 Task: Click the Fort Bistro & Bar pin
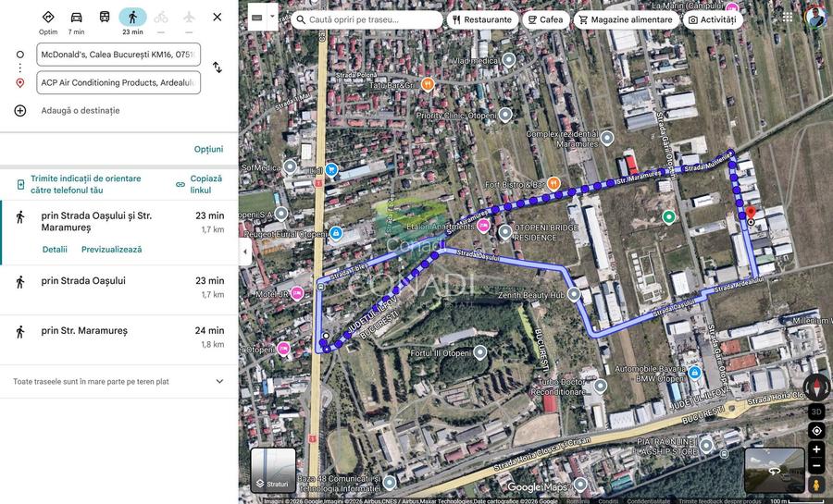[x=553, y=183]
